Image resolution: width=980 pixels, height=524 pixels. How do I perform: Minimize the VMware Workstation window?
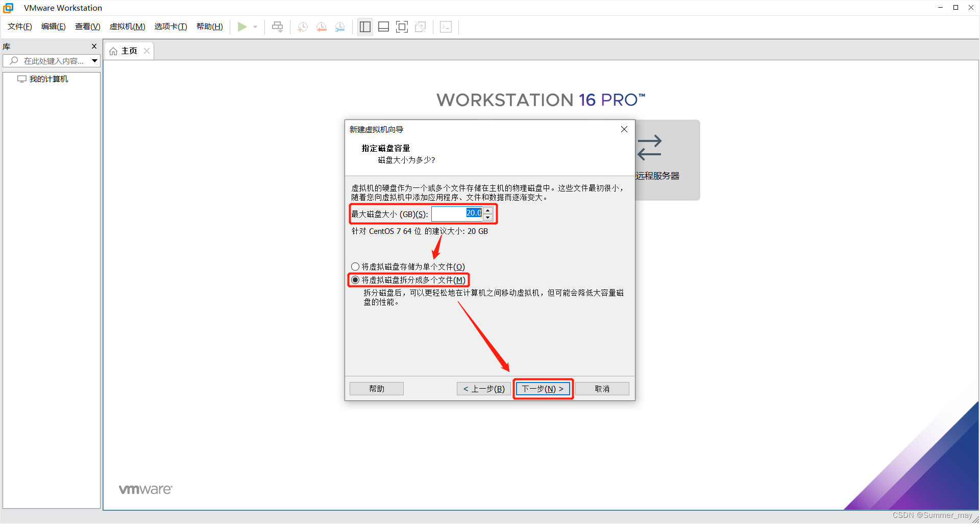(940, 8)
